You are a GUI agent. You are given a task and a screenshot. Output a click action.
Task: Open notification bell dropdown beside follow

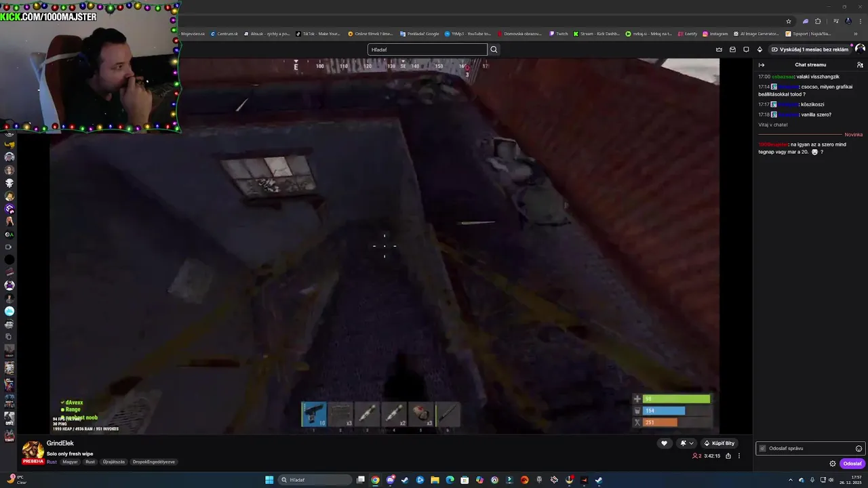click(x=687, y=443)
